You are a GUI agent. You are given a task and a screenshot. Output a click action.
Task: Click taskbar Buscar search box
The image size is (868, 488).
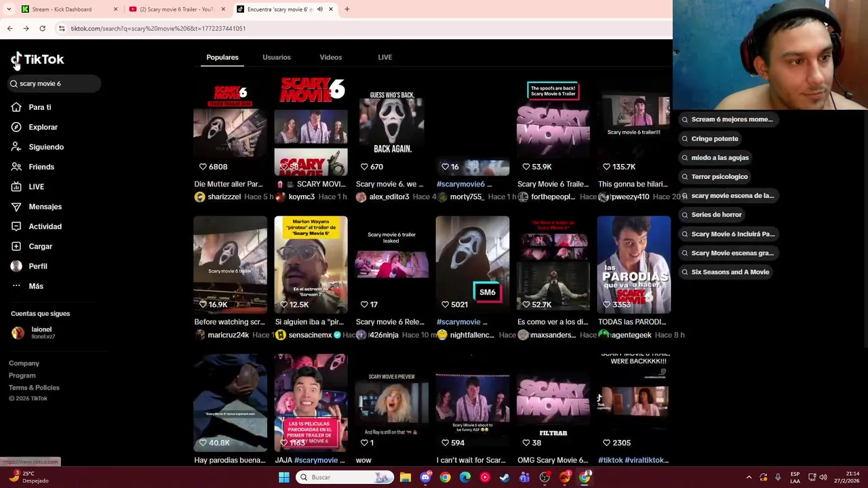[345, 477]
